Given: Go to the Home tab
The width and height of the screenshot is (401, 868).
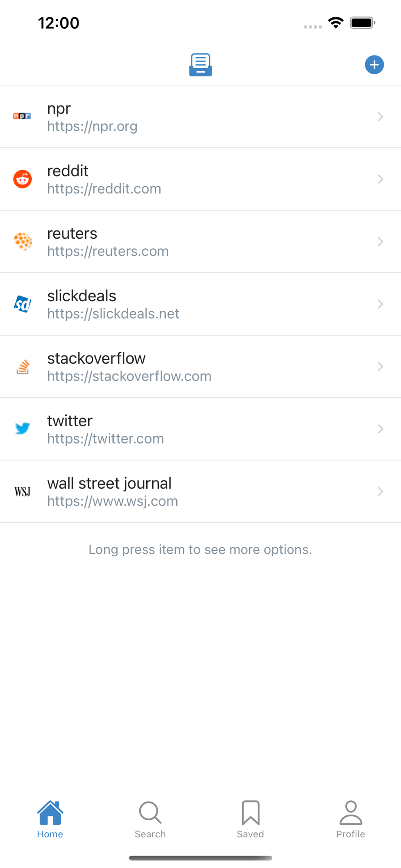Looking at the screenshot, I should click(50, 819).
